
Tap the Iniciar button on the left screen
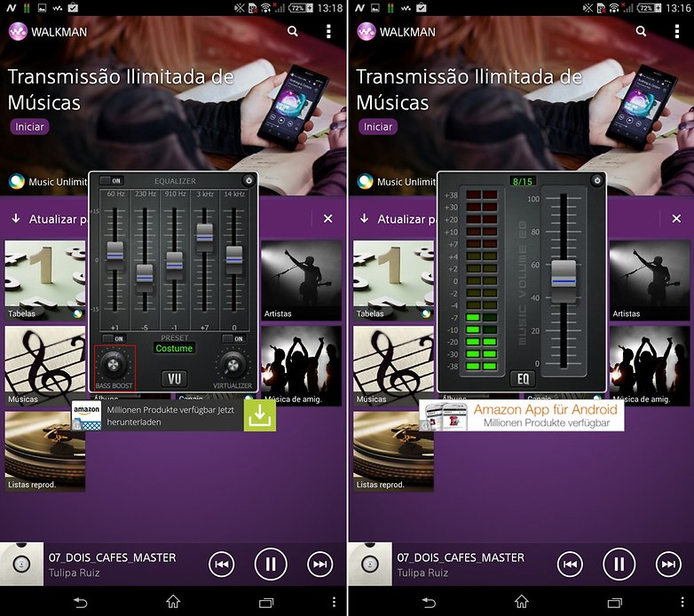coord(29,127)
